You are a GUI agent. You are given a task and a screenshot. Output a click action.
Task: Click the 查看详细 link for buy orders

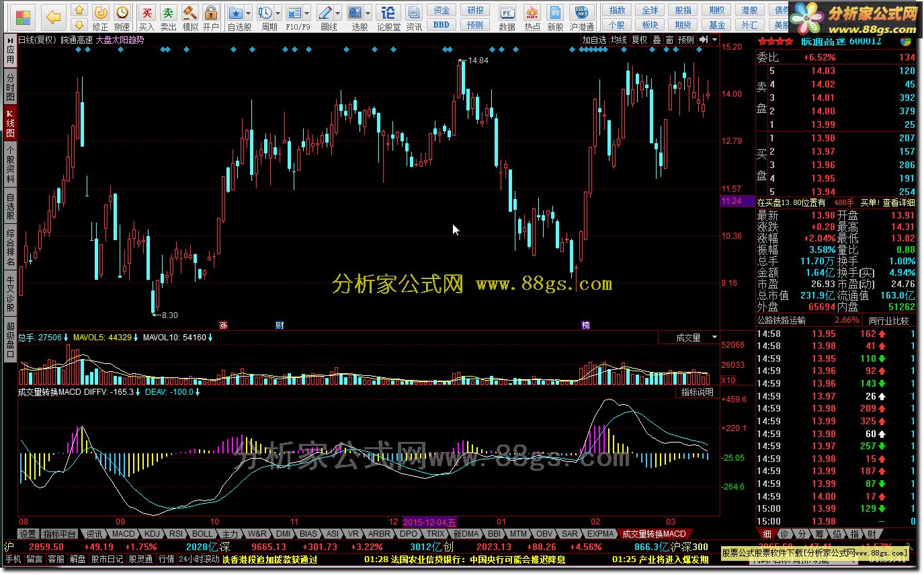[898, 202]
